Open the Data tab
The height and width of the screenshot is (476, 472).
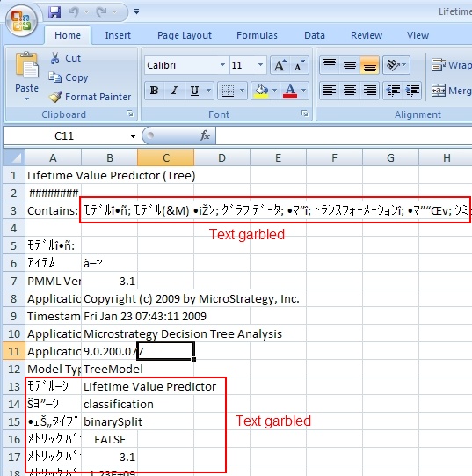(x=315, y=35)
